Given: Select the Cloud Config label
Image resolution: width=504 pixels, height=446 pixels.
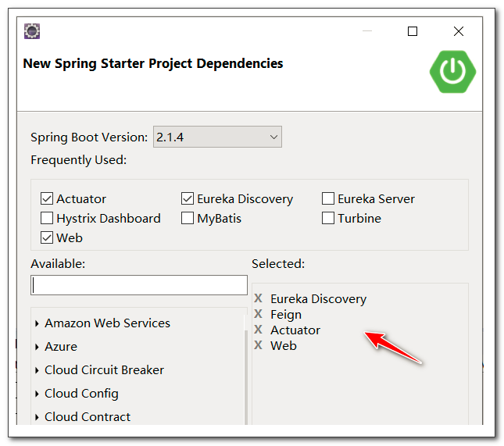Looking at the screenshot, I should click(81, 394).
